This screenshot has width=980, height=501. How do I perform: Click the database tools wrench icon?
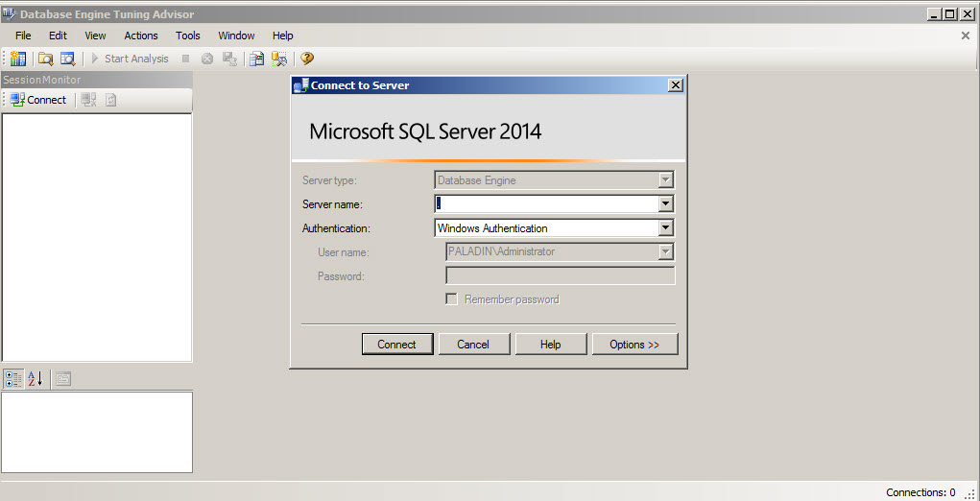[279, 59]
